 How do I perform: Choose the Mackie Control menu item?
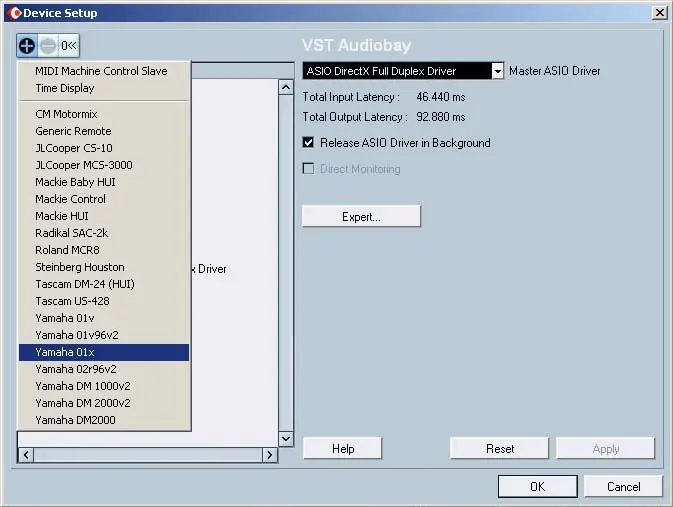[x=103, y=199]
